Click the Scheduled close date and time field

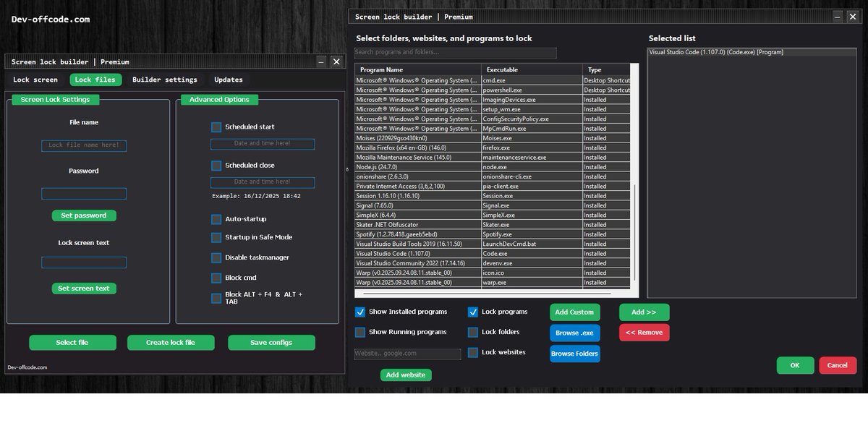coord(263,182)
